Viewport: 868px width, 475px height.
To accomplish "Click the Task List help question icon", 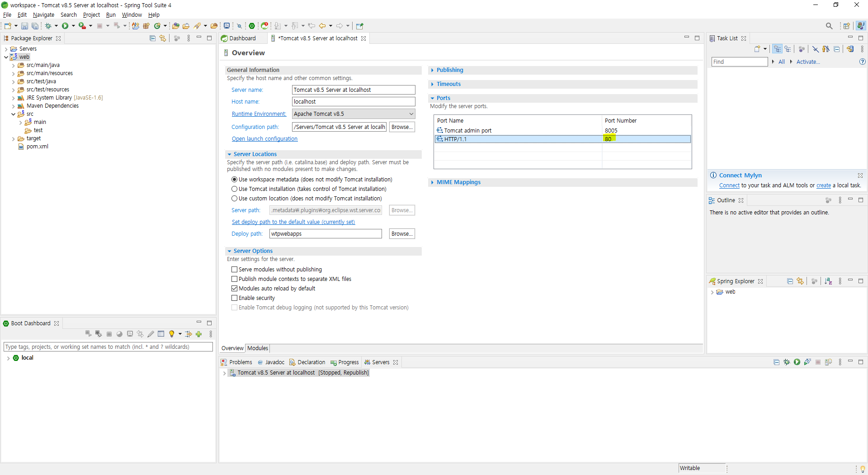I will tap(862, 62).
